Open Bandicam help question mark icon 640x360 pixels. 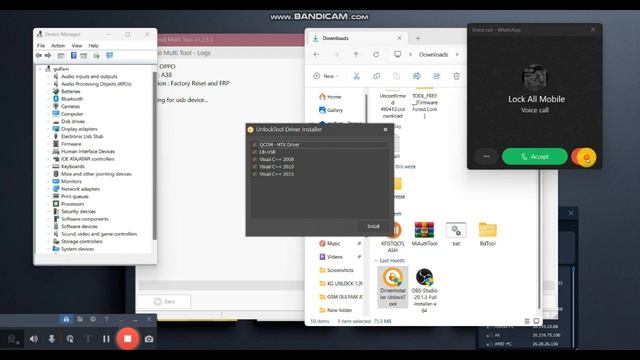107,320
